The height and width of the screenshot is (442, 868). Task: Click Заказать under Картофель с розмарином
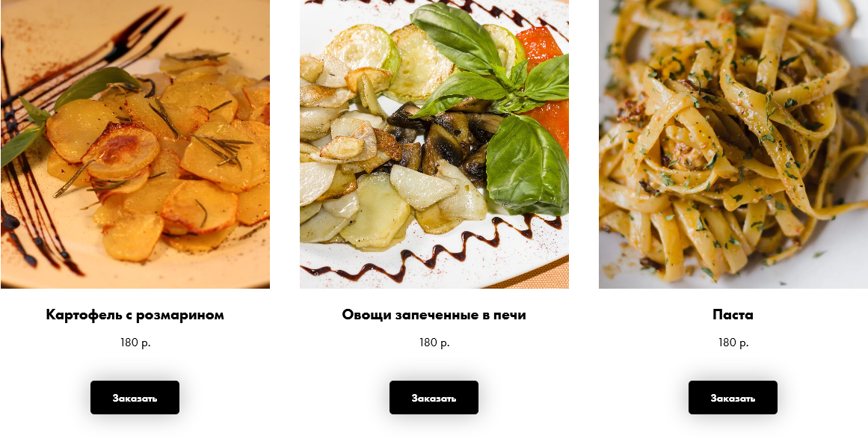tap(135, 397)
